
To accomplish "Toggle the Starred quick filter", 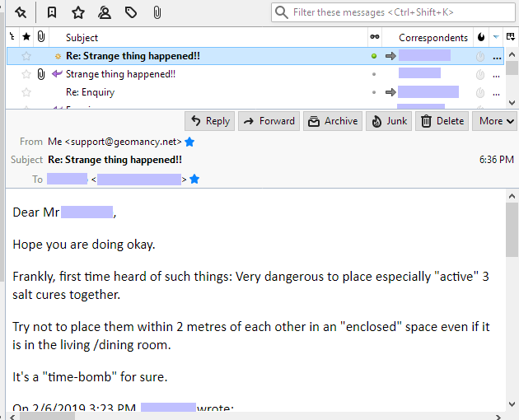I will [78, 12].
